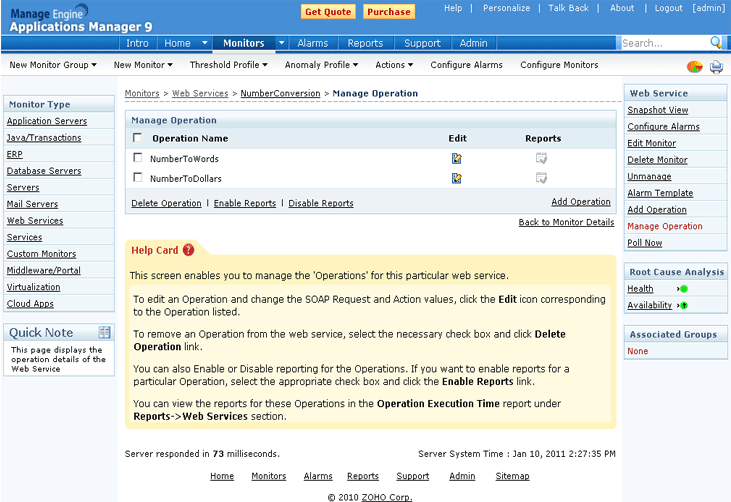This screenshot has height=502, width=731.
Task: Click the About link in header
Action: [622, 8]
